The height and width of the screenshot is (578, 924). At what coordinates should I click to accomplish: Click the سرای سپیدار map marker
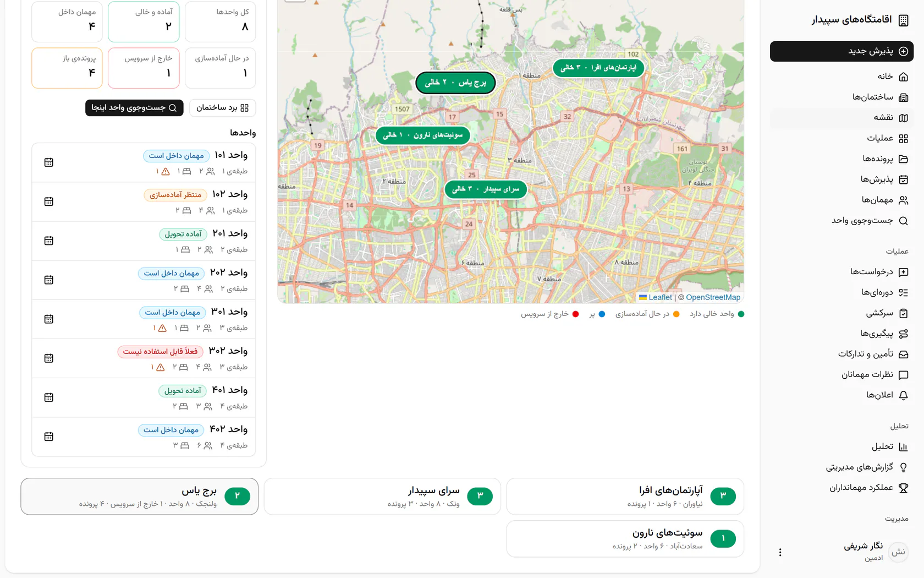coord(486,189)
